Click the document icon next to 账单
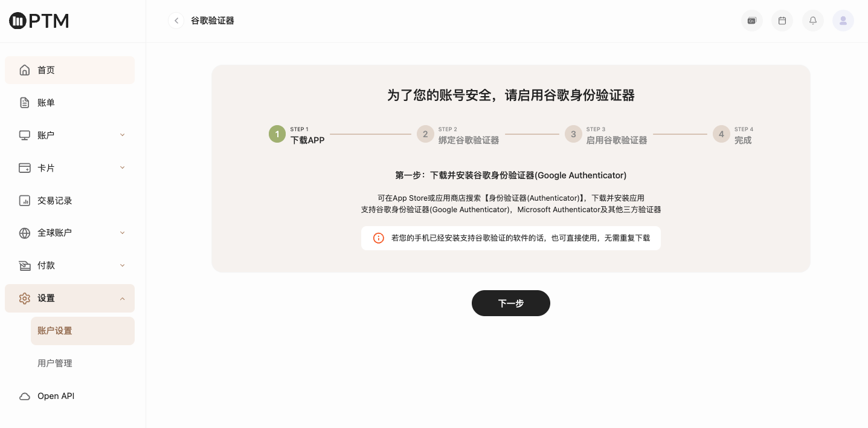 (25, 103)
